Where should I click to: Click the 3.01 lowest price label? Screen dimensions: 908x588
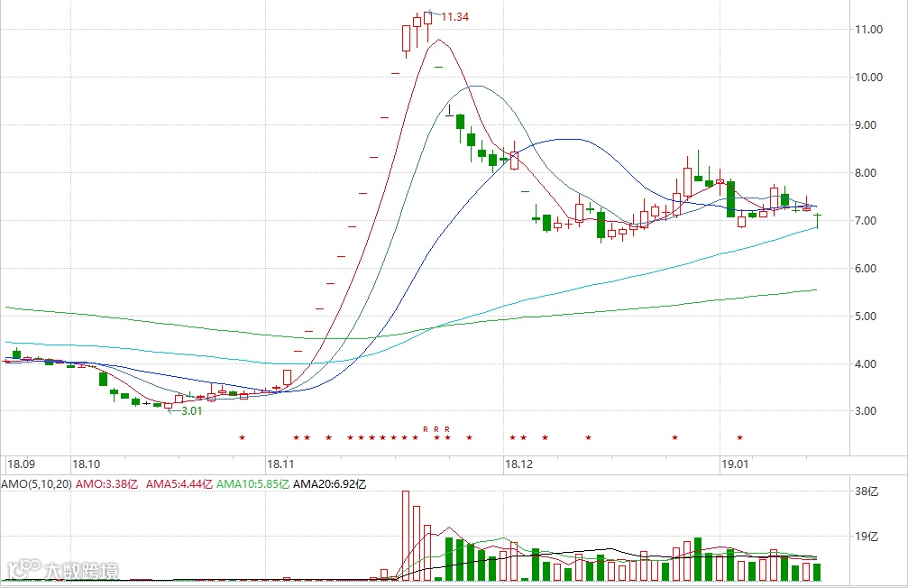pyautogui.click(x=192, y=410)
